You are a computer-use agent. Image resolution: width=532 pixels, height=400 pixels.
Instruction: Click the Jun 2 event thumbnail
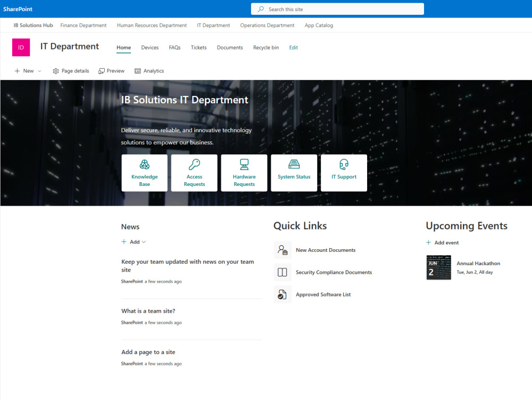tap(439, 267)
